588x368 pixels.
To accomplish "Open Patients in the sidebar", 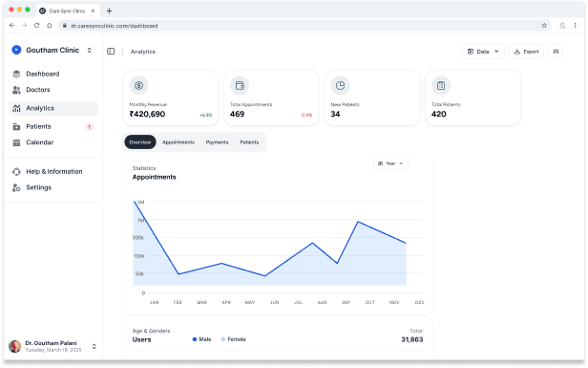I will [53, 126].
